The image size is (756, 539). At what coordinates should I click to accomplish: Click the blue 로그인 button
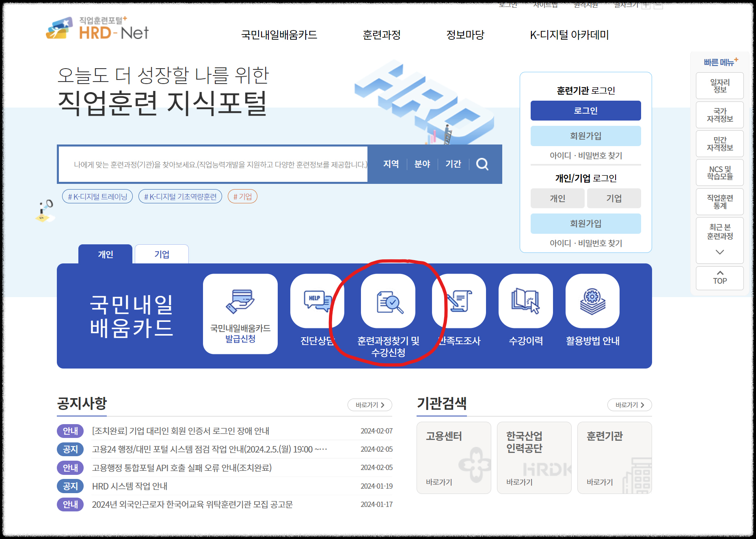click(x=585, y=110)
